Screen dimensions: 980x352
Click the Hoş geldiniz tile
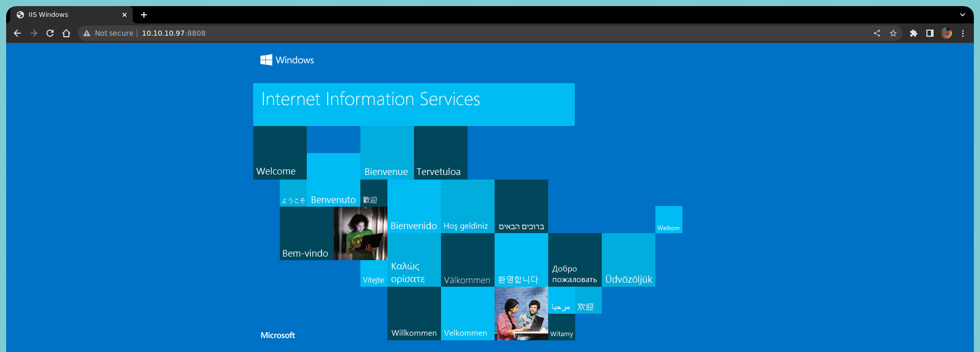pos(468,206)
